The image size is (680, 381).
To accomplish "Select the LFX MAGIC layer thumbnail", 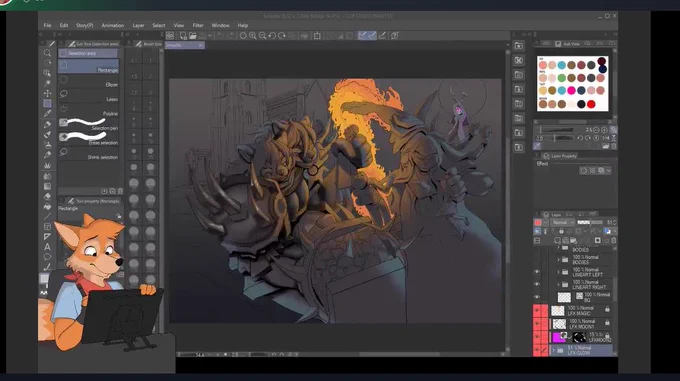I will [558, 310].
